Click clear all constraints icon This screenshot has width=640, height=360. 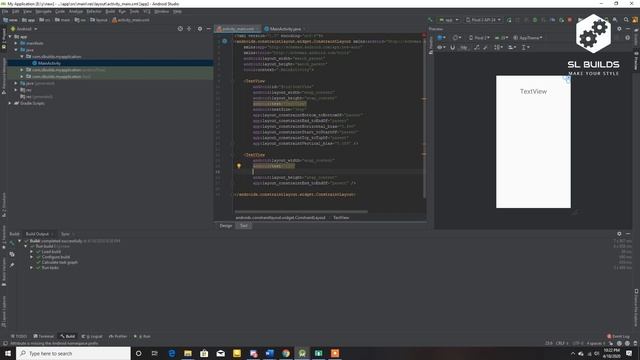(477, 47)
